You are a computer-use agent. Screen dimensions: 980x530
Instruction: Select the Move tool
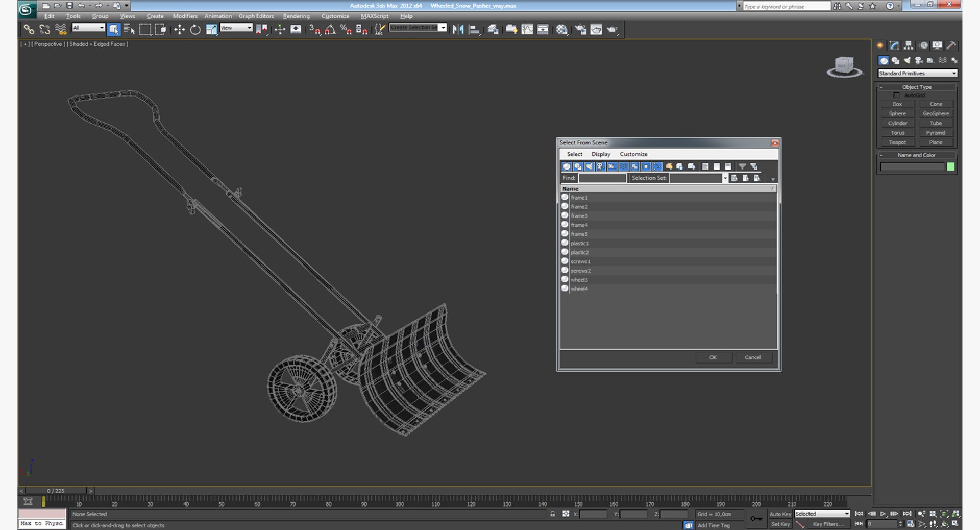pos(179,30)
